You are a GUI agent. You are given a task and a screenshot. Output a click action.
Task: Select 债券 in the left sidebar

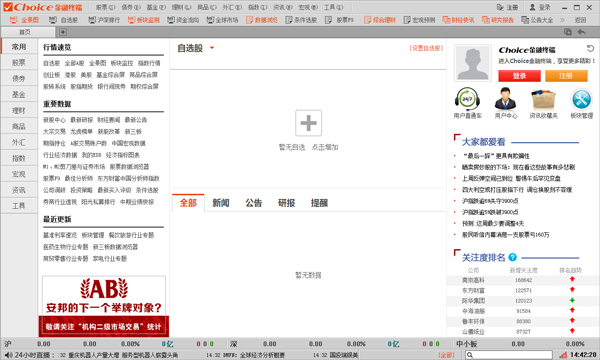pos(19,78)
